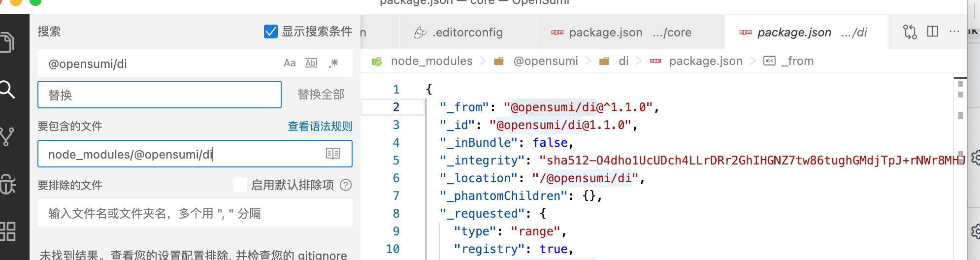Open the Explorer files icon in activity bar
This screenshot has height=260, width=980.
[7, 42]
